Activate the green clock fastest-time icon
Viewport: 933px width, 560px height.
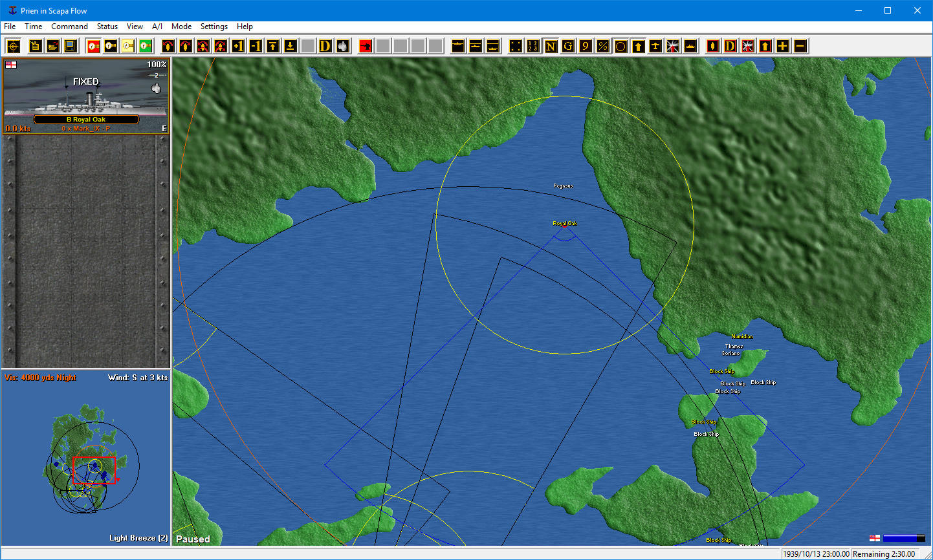click(145, 46)
